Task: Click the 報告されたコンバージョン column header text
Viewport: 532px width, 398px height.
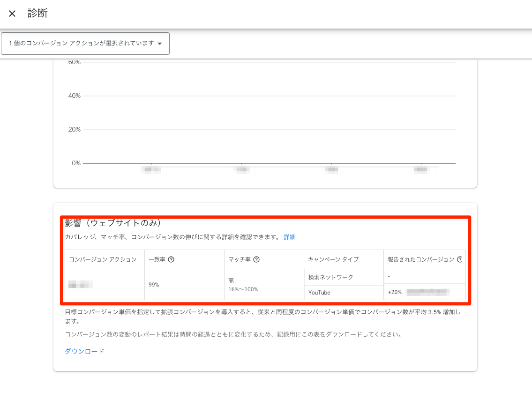Action: [421, 259]
